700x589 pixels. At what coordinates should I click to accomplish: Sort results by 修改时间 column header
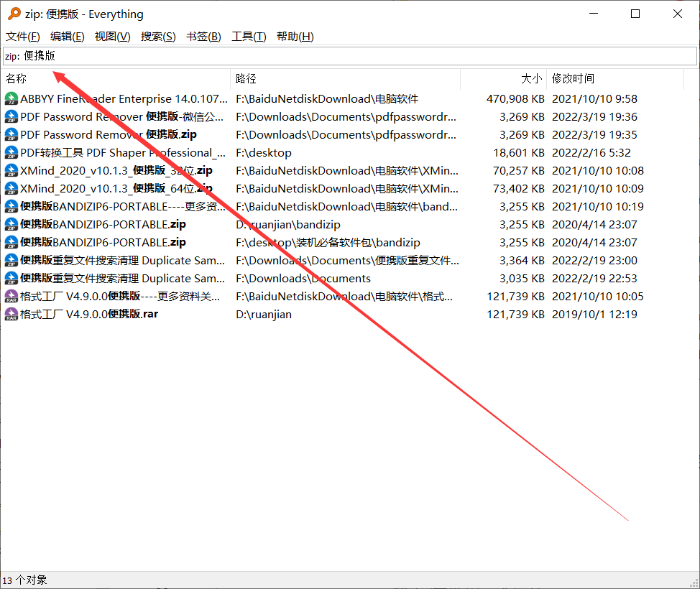pyautogui.click(x=615, y=79)
